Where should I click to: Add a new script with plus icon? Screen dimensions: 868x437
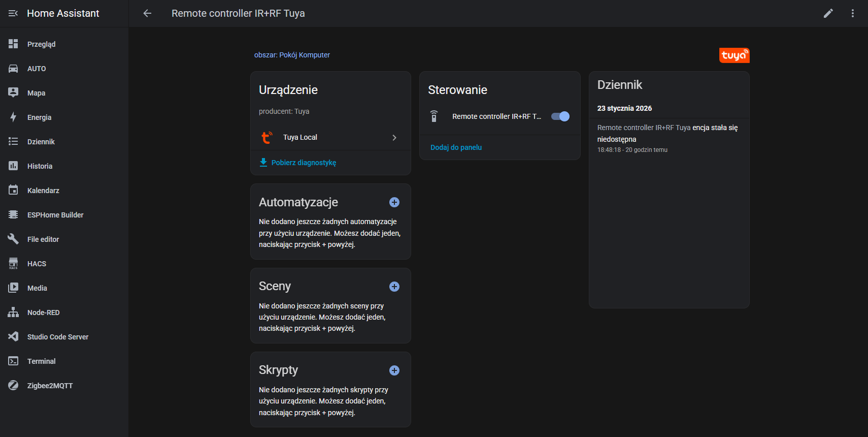394,370
